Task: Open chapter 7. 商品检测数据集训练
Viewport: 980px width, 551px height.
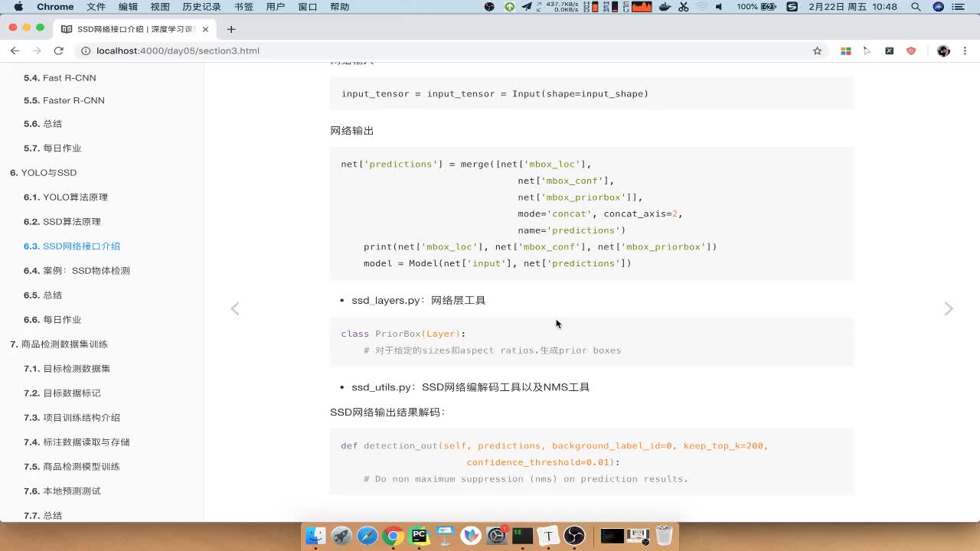Action: (x=59, y=344)
